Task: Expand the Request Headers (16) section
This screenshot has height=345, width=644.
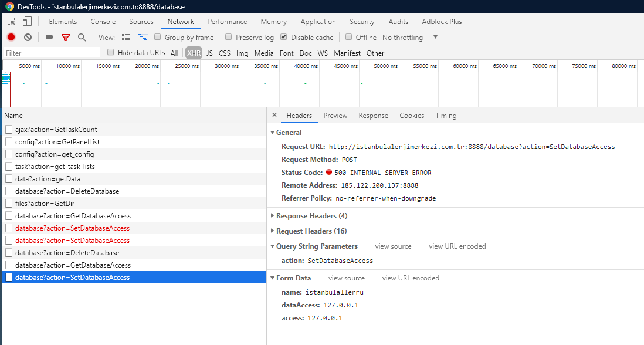Action: click(x=311, y=231)
